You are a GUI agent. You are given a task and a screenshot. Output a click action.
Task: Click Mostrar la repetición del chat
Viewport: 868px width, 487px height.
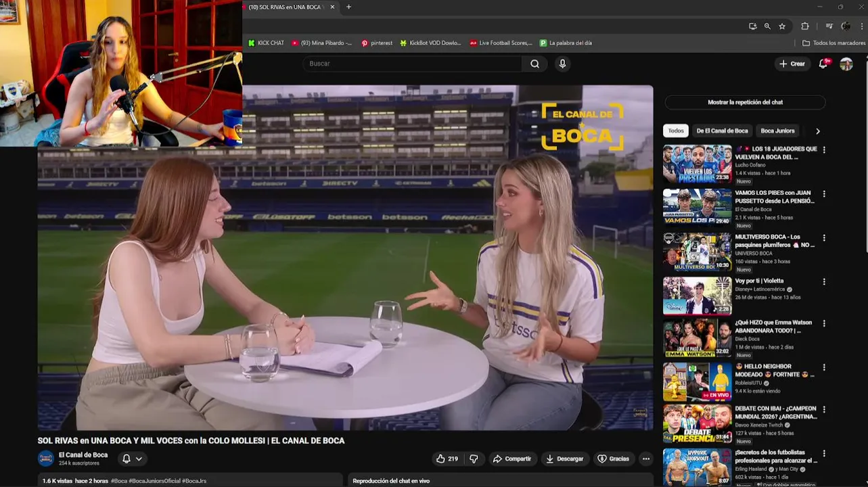(x=745, y=102)
